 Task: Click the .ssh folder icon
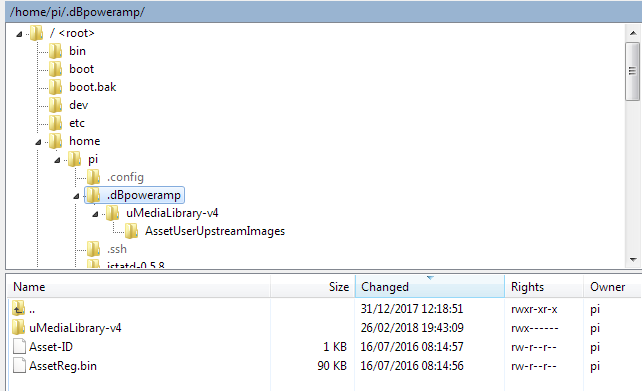93,249
